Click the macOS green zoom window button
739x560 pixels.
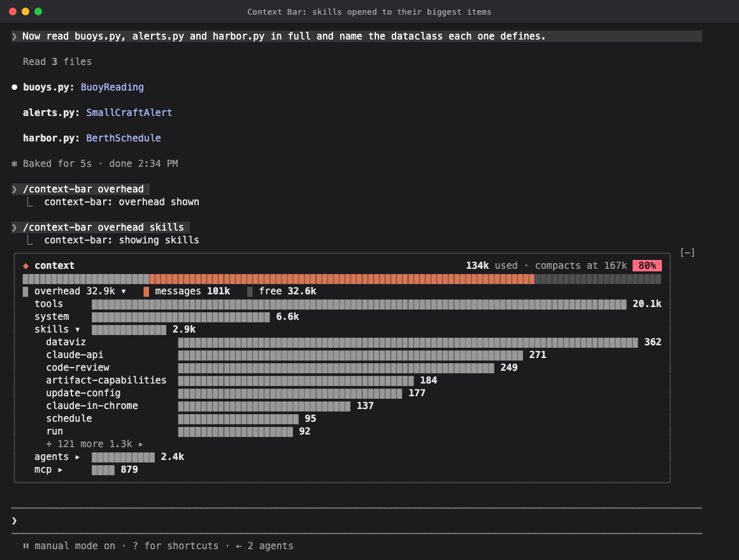pos(38,11)
